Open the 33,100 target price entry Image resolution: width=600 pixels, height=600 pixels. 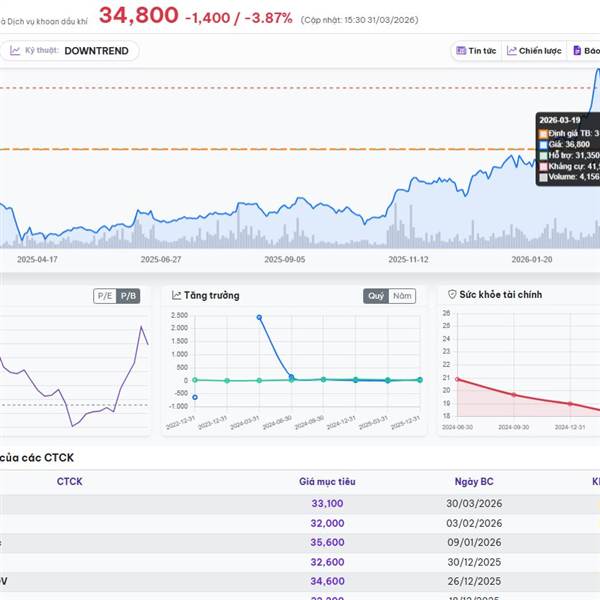point(327,504)
